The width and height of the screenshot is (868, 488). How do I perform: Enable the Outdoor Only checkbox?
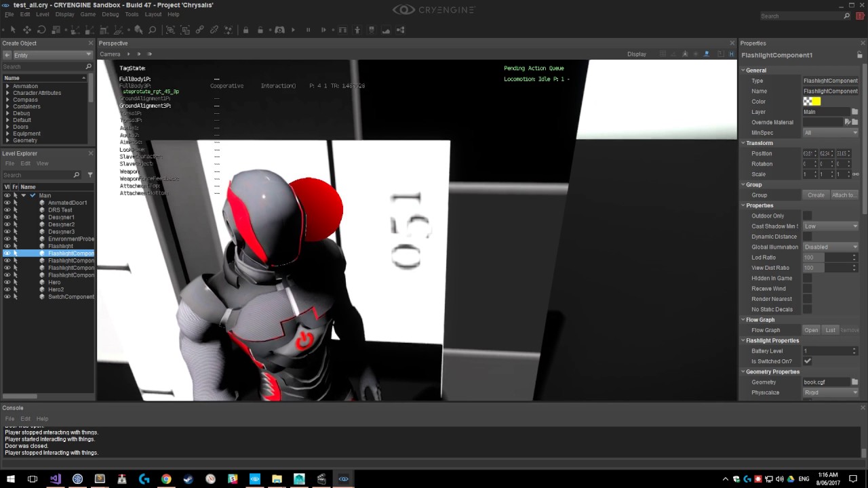(807, 216)
